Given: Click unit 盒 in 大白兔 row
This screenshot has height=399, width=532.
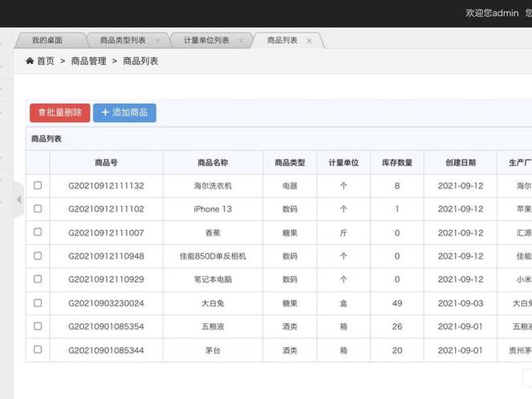Looking at the screenshot, I should click(343, 303).
